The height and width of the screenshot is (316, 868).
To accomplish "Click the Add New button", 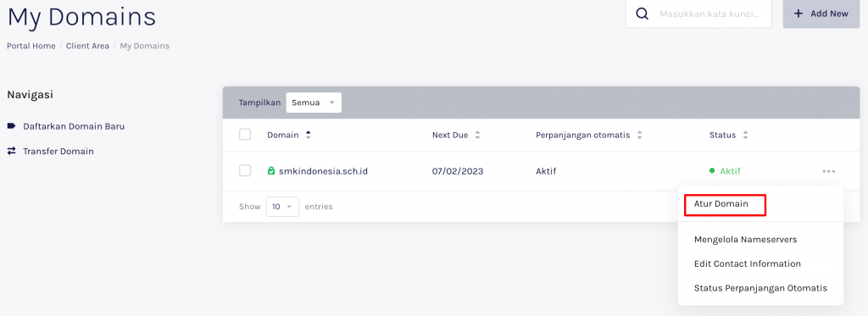I will (821, 14).
